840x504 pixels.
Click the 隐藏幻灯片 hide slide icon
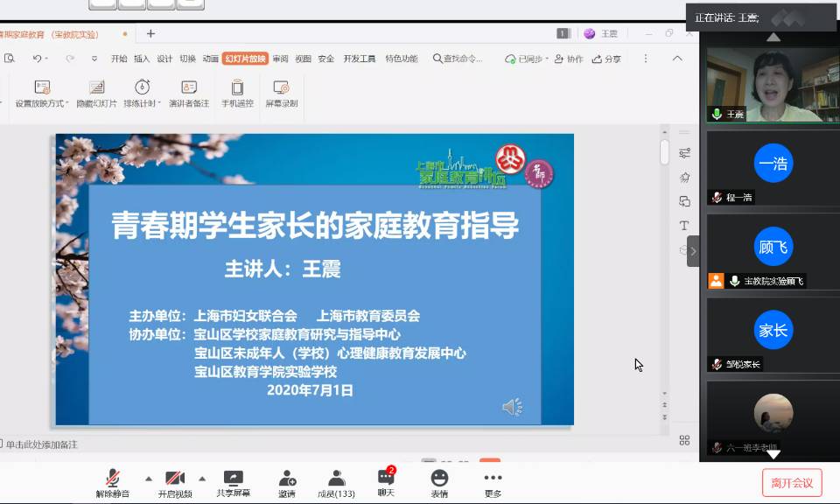point(96,87)
